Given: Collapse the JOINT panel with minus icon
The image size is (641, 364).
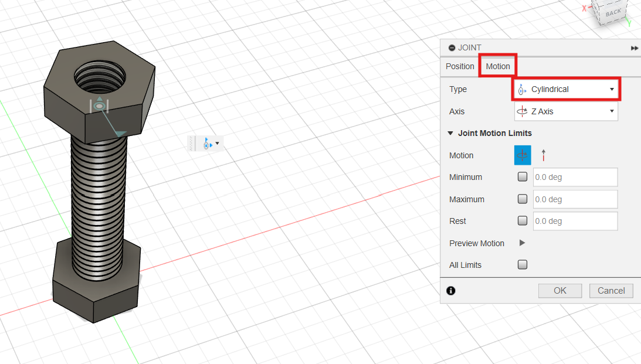Looking at the screenshot, I should tap(452, 48).
